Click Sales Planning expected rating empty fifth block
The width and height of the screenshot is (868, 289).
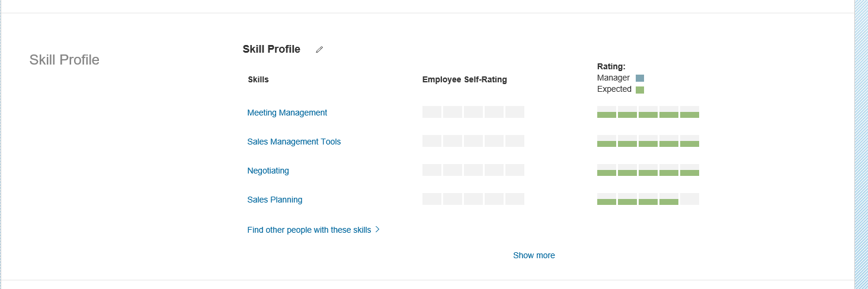coord(690,199)
